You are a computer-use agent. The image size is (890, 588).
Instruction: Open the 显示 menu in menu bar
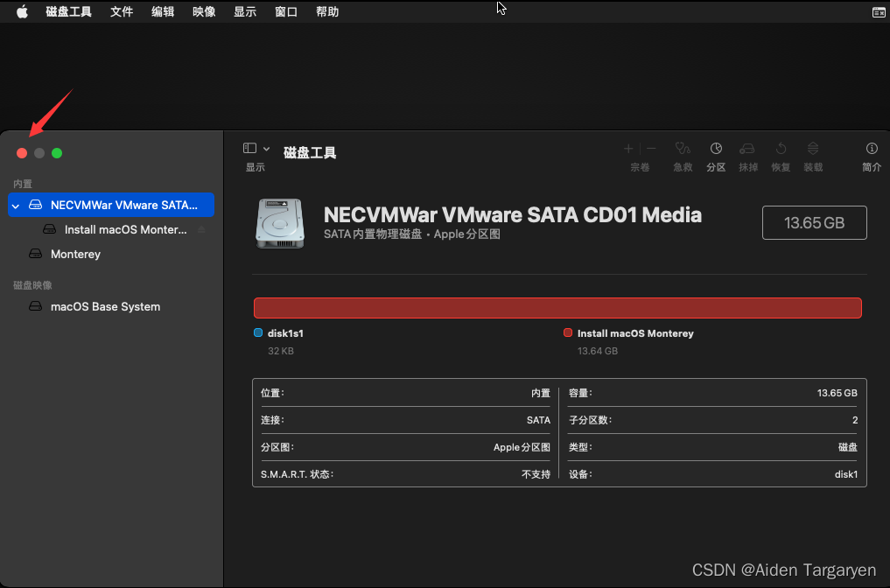click(245, 12)
